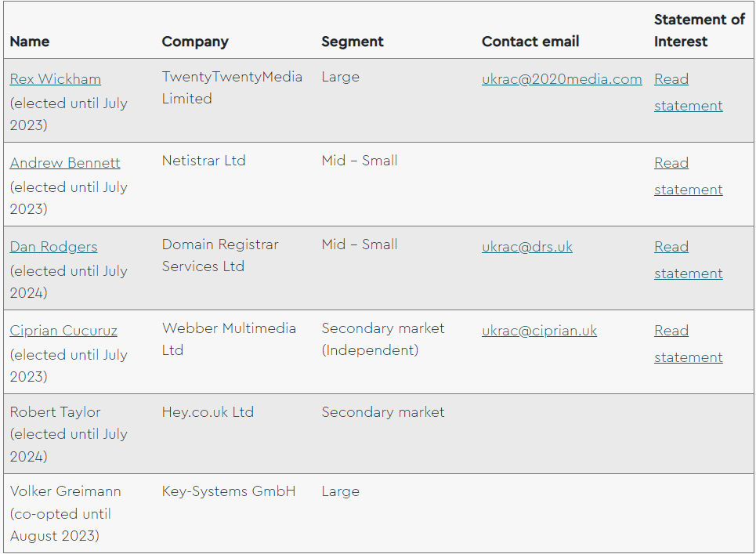Select the Segment column header
The image size is (756, 554).
[353, 42]
